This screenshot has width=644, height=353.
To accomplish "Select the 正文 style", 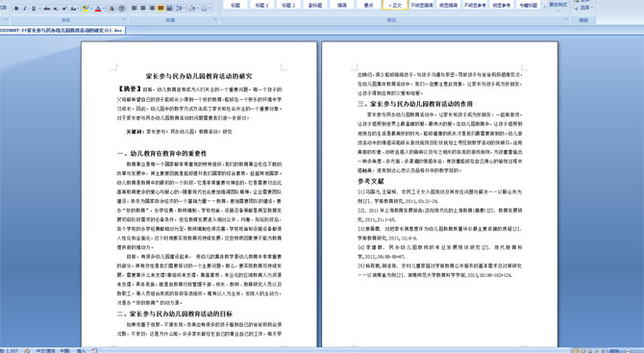I will [395, 5].
